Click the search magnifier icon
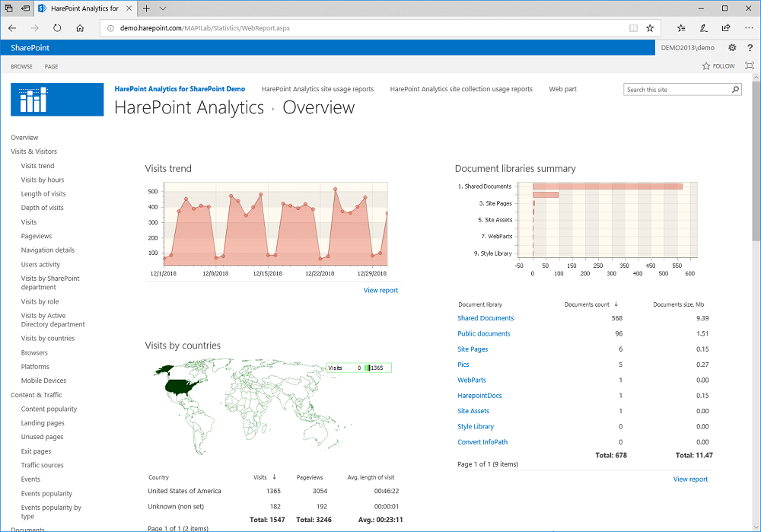Image resolution: width=761 pixels, height=532 pixels. point(735,90)
